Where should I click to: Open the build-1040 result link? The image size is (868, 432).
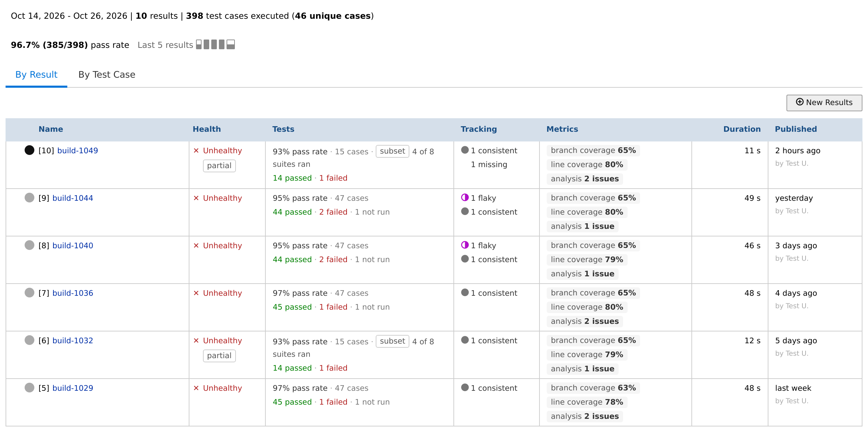(x=73, y=245)
